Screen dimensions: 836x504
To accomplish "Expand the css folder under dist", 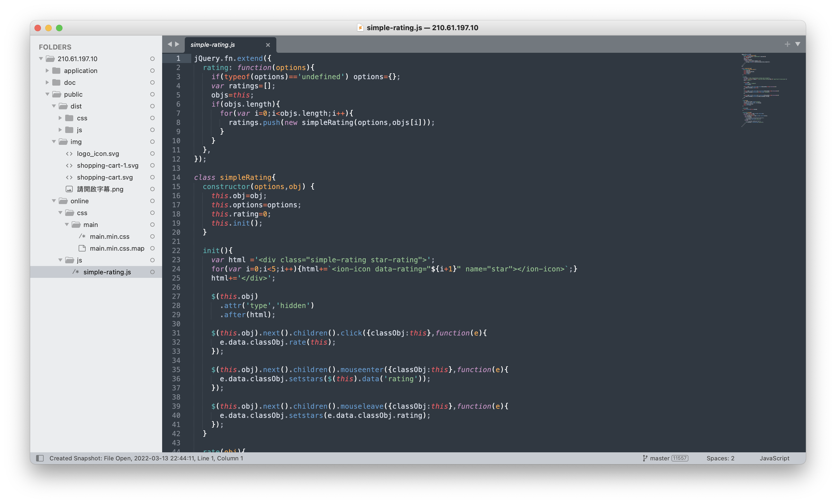I will pyautogui.click(x=60, y=118).
